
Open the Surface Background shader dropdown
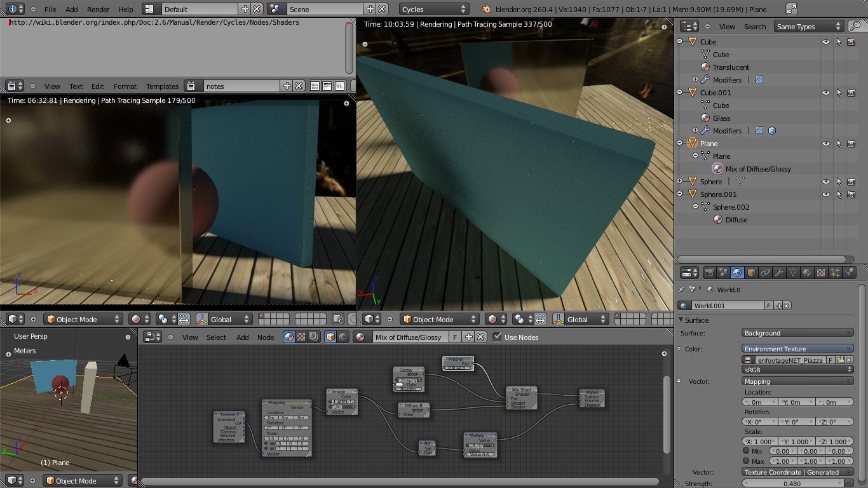click(x=797, y=333)
